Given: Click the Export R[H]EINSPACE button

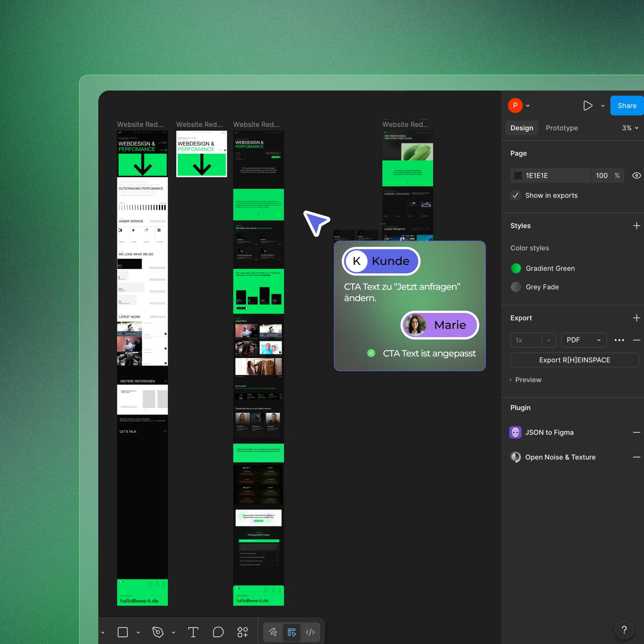Looking at the screenshot, I should point(574,360).
